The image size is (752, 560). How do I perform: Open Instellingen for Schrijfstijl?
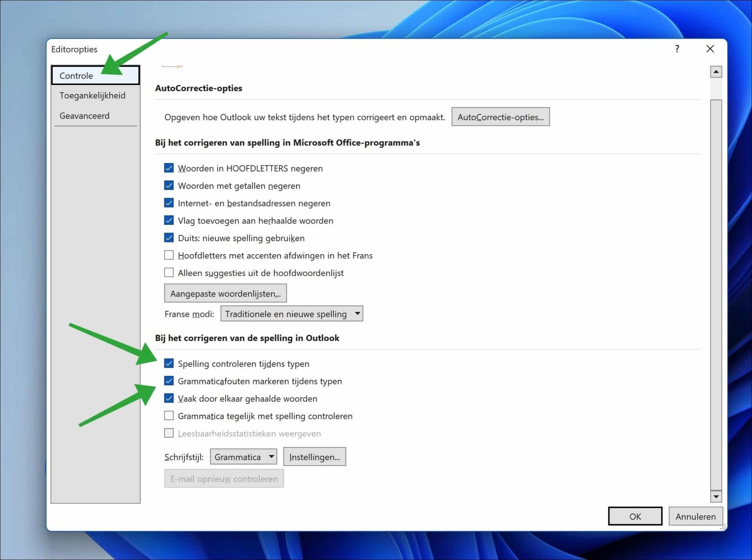click(x=315, y=456)
